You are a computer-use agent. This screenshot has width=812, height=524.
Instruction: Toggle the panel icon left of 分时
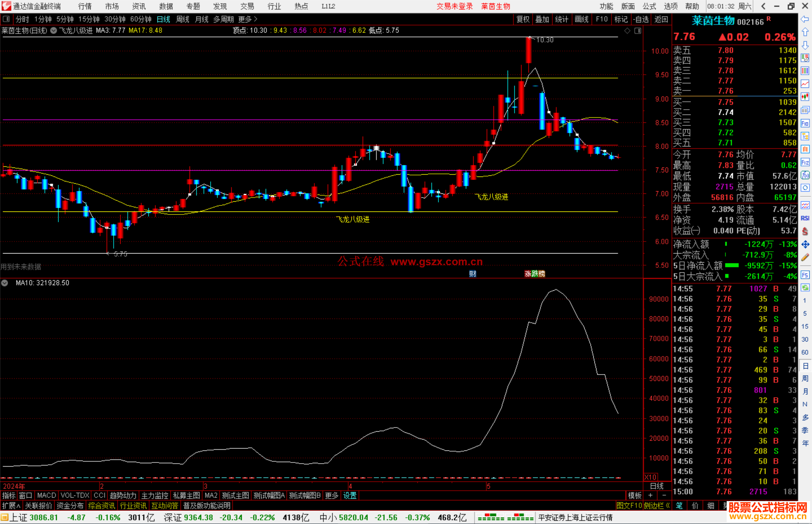[x=6, y=19]
